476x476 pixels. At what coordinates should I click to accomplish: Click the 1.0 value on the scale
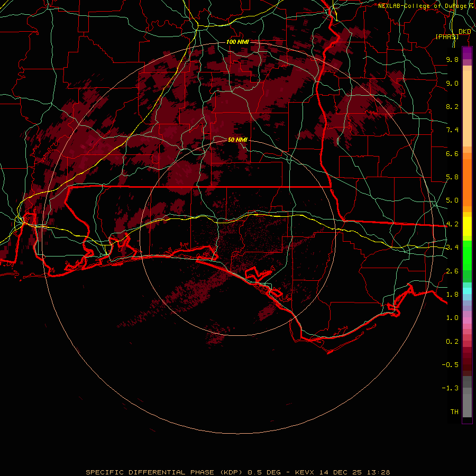pyautogui.click(x=452, y=318)
